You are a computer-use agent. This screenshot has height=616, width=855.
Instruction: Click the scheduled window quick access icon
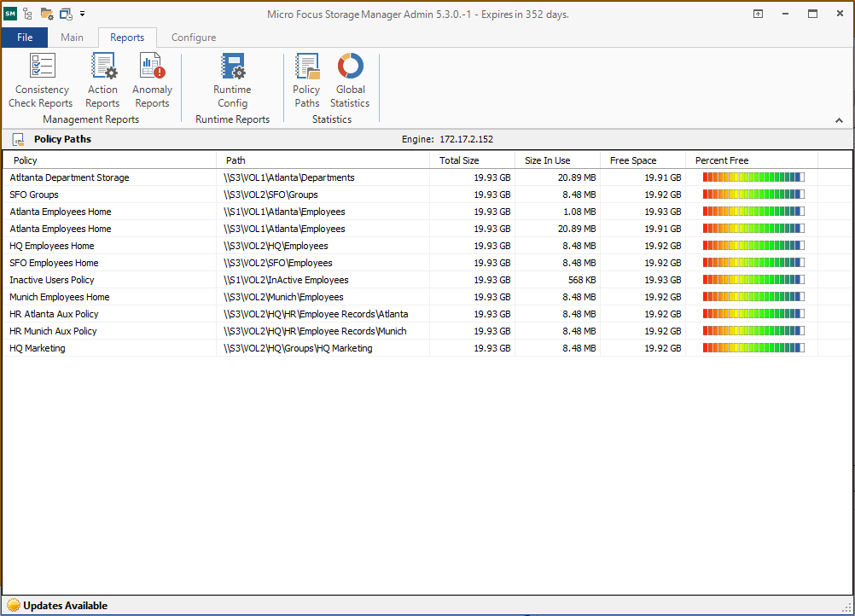click(66, 14)
